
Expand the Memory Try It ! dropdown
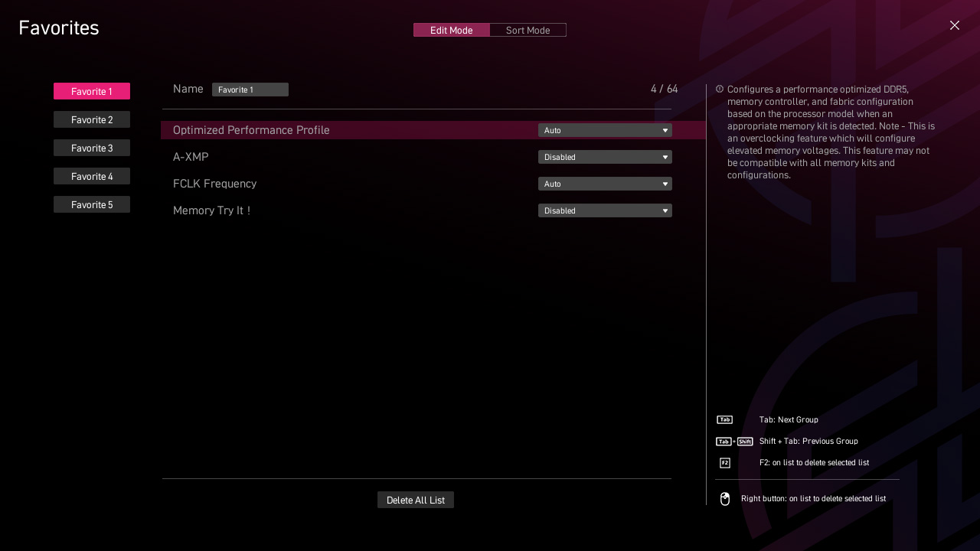[x=604, y=210]
